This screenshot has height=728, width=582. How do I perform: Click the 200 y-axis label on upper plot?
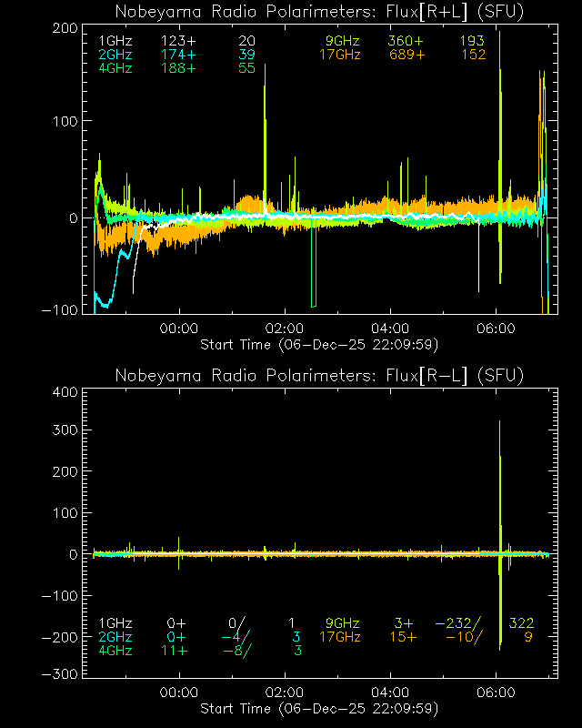63,27
